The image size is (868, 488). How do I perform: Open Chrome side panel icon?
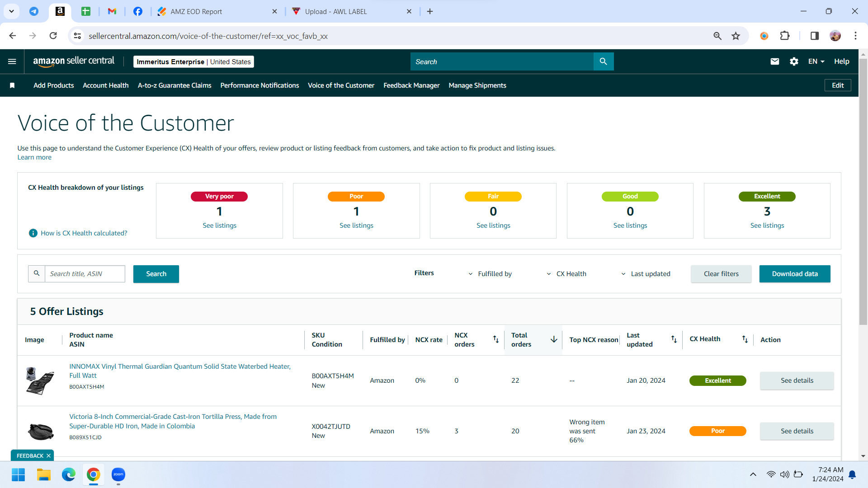tap(815, 36)
